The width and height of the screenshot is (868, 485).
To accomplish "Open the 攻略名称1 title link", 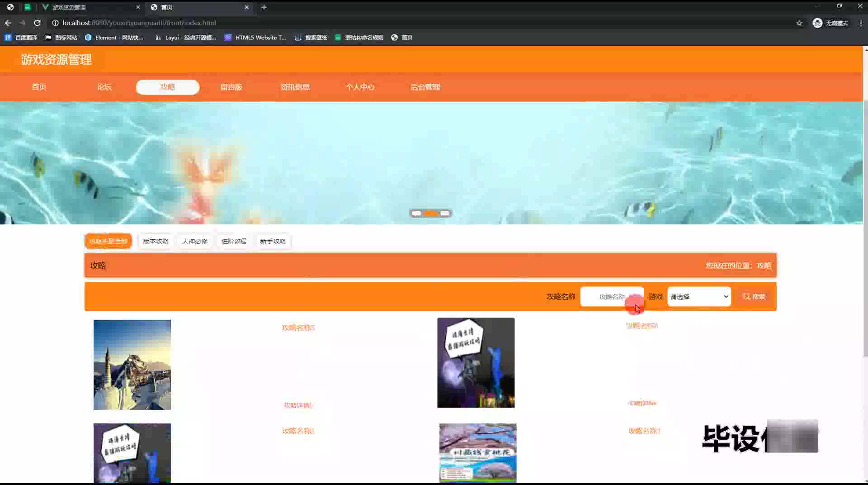I will 644,431.
